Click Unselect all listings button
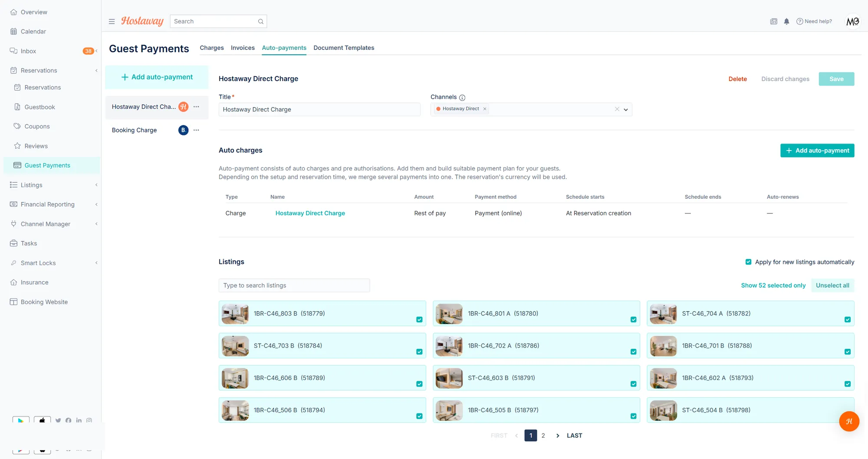Screen dimensions: 868x459 832,285
